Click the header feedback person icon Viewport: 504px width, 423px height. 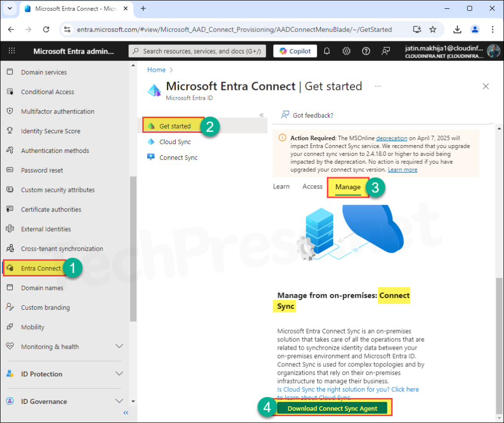point(385,51)
